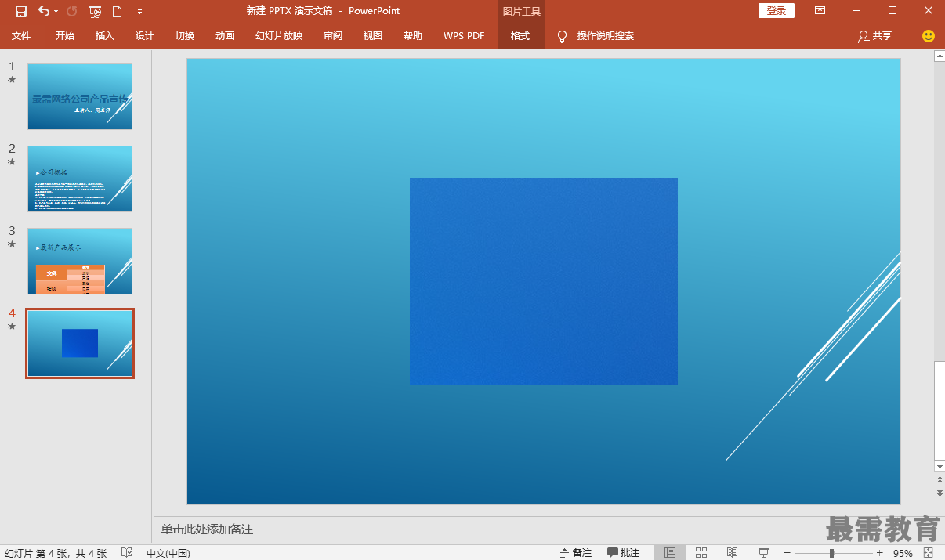Viewport: 945px width, 560px height.
Task: Save the presentation with the floppy icon
Action: (x=21, y=11)
